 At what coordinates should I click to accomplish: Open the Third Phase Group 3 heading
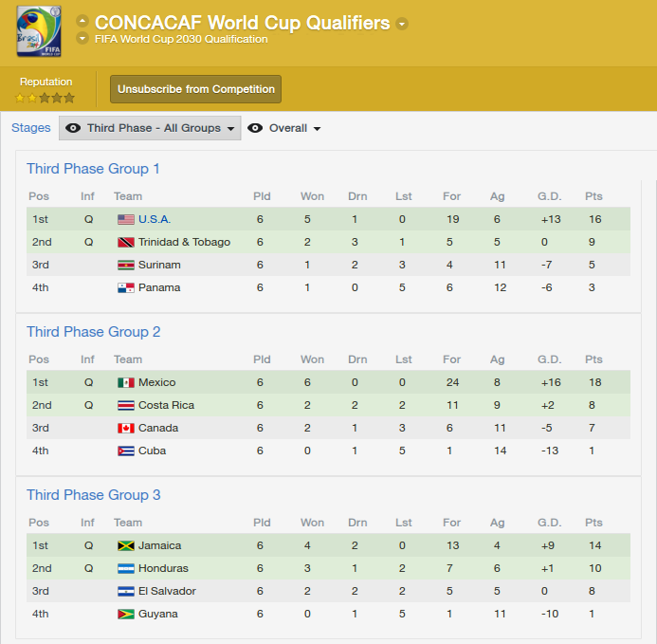coord(94,495)
